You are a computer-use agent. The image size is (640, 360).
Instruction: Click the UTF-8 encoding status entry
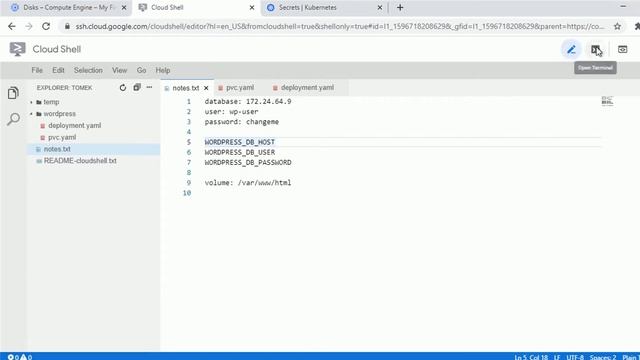(575, 357)
